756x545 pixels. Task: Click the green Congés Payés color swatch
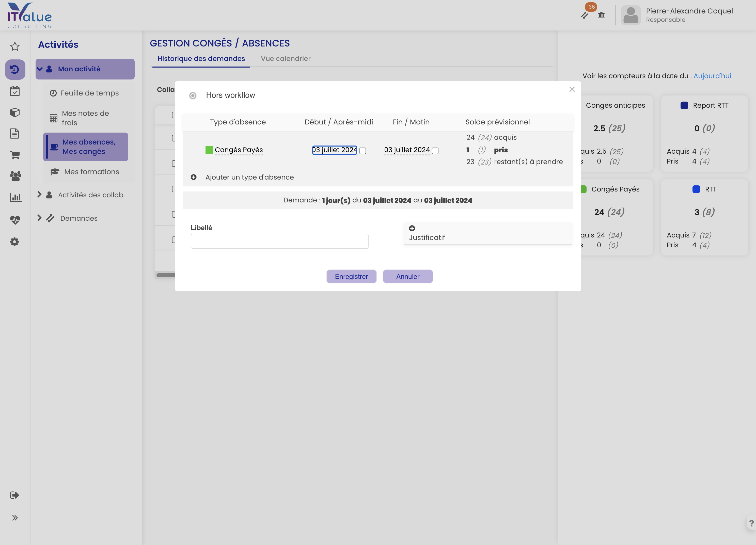(209, 150)
